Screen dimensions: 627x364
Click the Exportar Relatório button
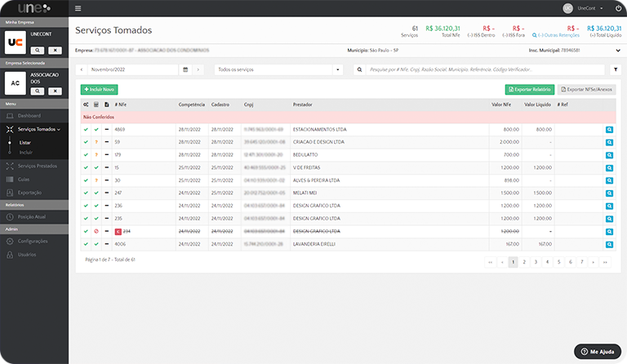[529, 88]
